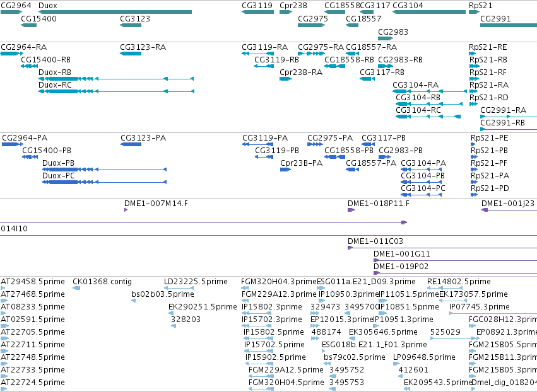Click transcript RpS21-RD
This screenshot has height=392, width=537.
point(488,98)
